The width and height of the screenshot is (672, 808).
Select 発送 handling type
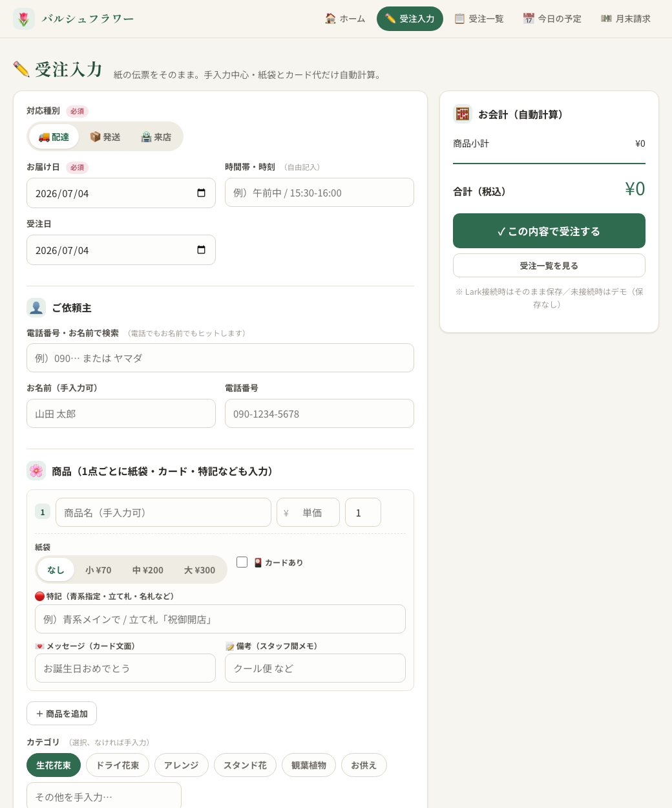pyautogui.click(x=105, y=137)
